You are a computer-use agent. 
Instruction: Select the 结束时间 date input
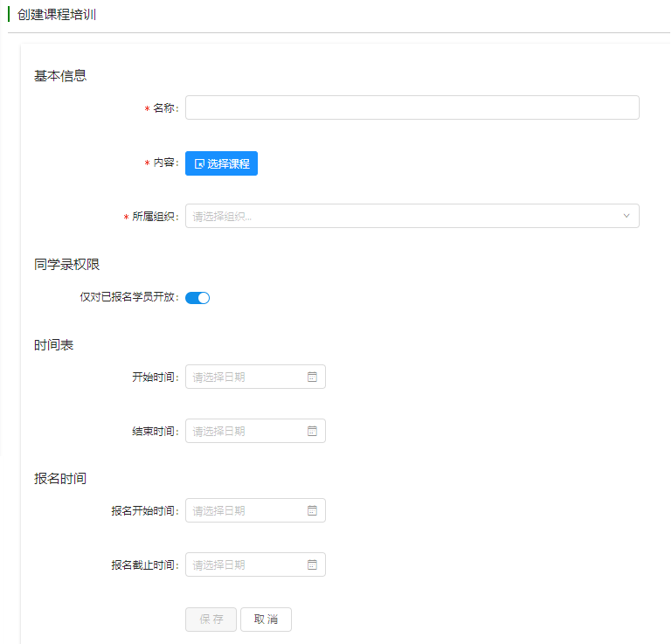245,431
